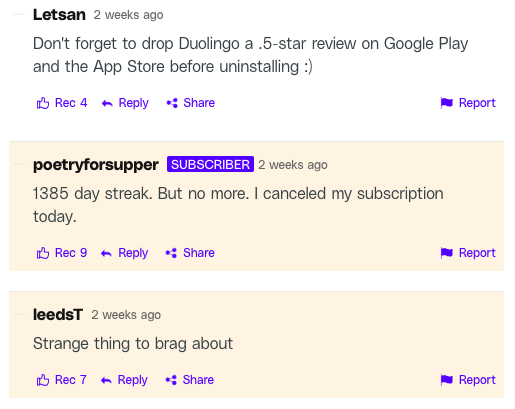The width and height of the screenshot is (515, 409).
Task: Collapse poetryforsupper's comment thread dash
Action: click(x=19, y=164)
